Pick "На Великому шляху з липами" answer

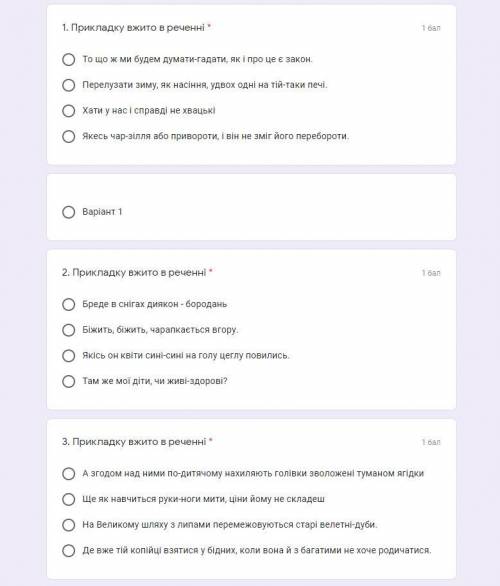pos(69,525)
